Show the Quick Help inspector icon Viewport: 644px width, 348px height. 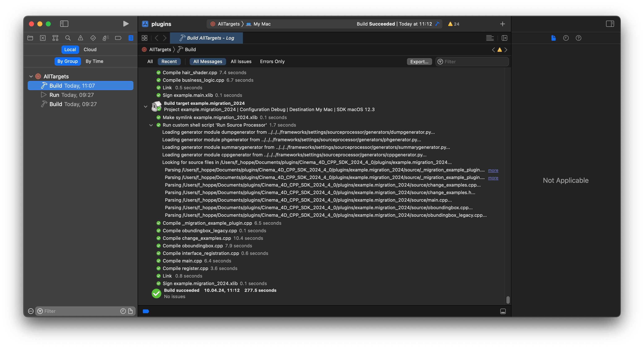click(578, 38)
